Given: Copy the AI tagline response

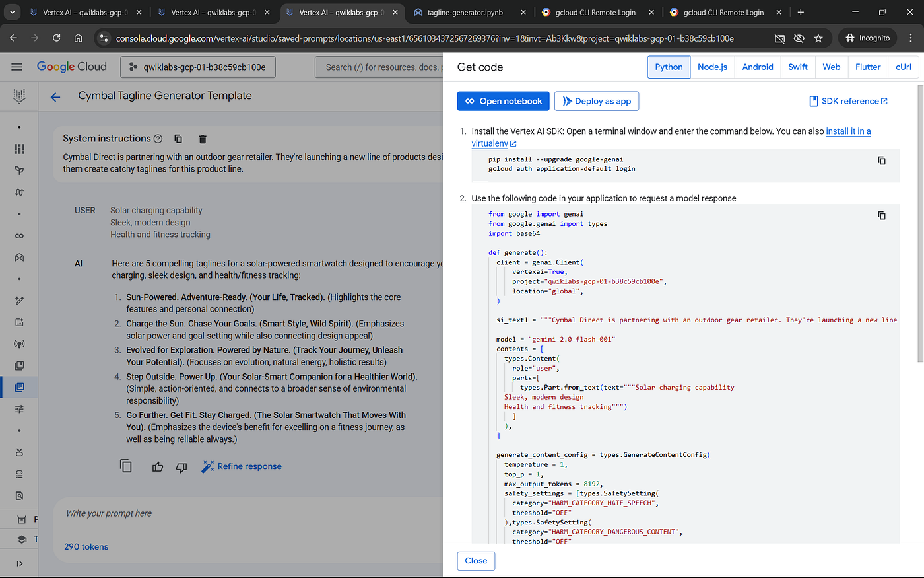Looking at the screenshot, I should click(x=126, y=466).
